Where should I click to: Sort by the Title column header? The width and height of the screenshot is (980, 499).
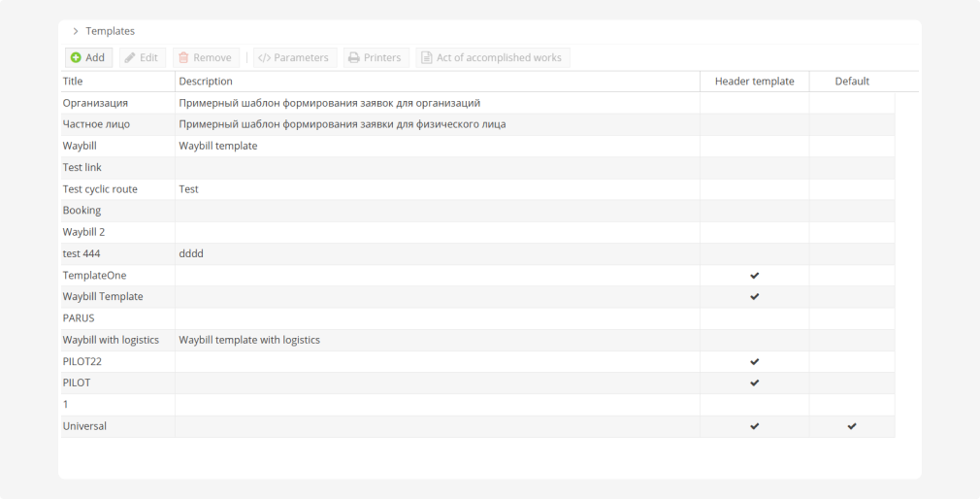coord(74,82)
